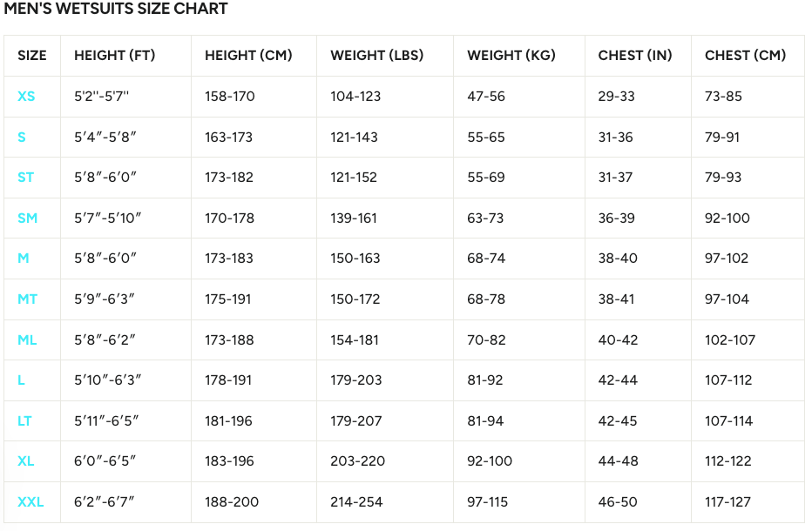Click the CHEST (CM) column header
This screenshot has width=812, height=531.
point(745,56)
